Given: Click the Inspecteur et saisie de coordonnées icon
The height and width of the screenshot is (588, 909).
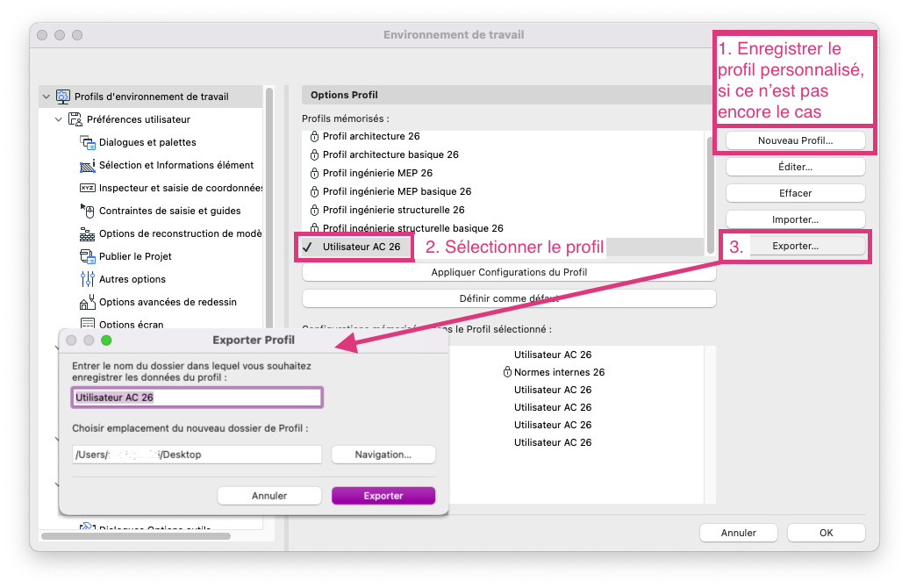Looking at the screenshot, I should 87,188.
